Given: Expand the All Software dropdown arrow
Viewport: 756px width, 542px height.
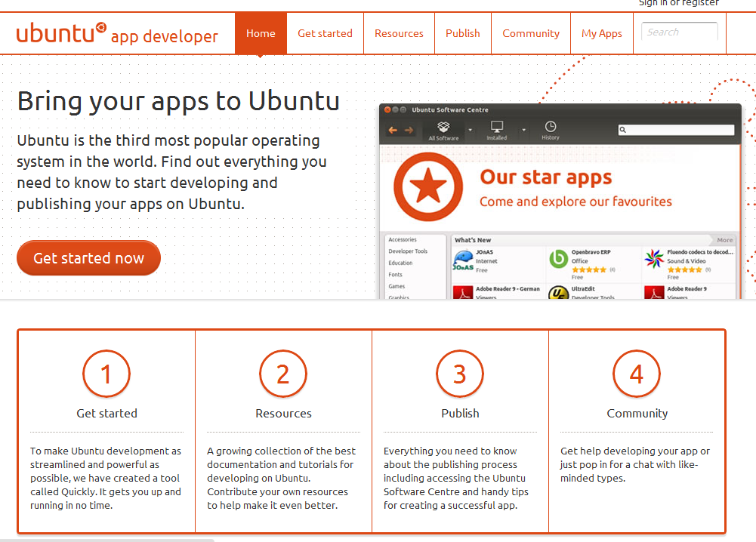Looking at the screenshot, I should 470,130.
